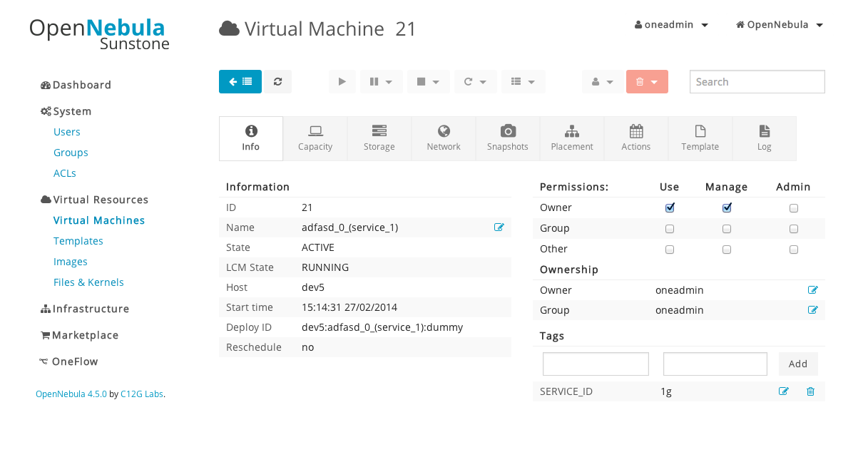
Task: Enable Other Admin permission
Action: (794, 250)
